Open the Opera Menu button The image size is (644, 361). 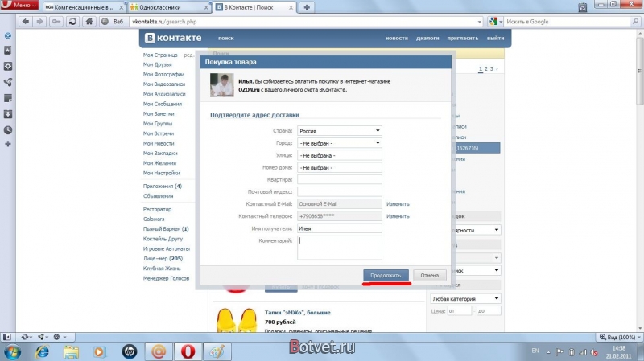click(19, 5)
